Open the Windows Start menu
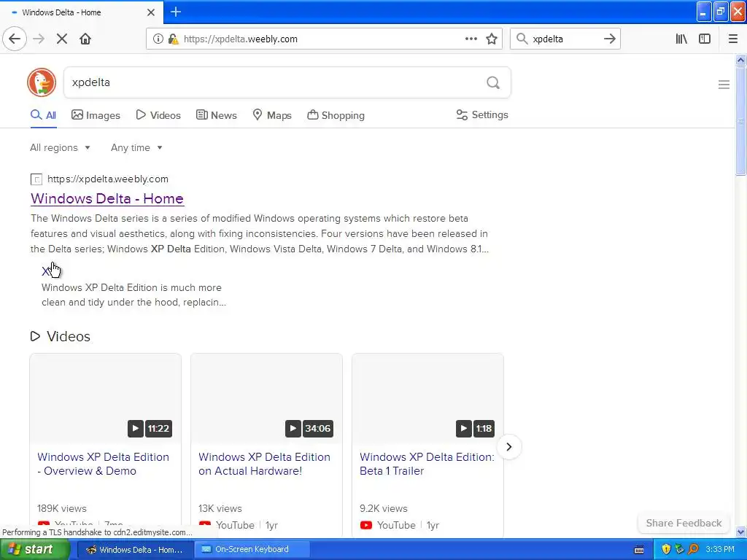 [x=34, y=549]
